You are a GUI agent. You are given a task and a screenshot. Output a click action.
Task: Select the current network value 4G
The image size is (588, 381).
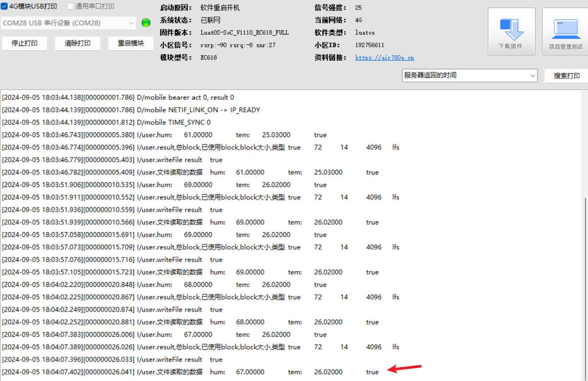tap(359, 20)
